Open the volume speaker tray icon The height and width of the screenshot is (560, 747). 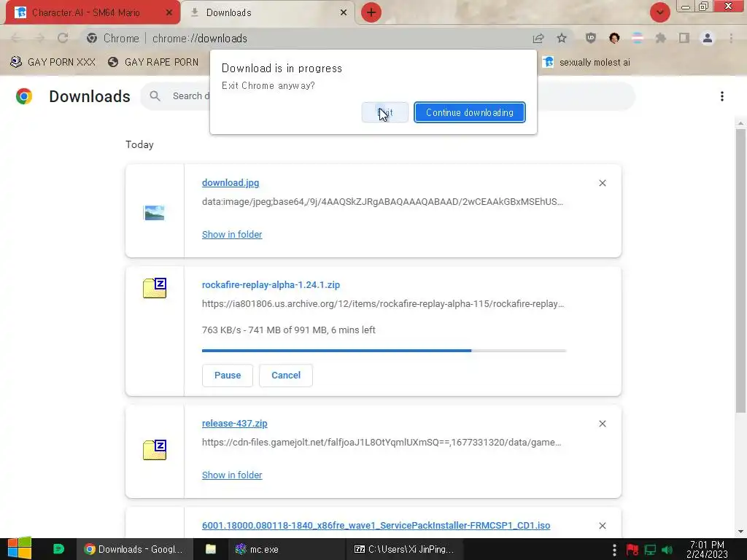(667, 550)
